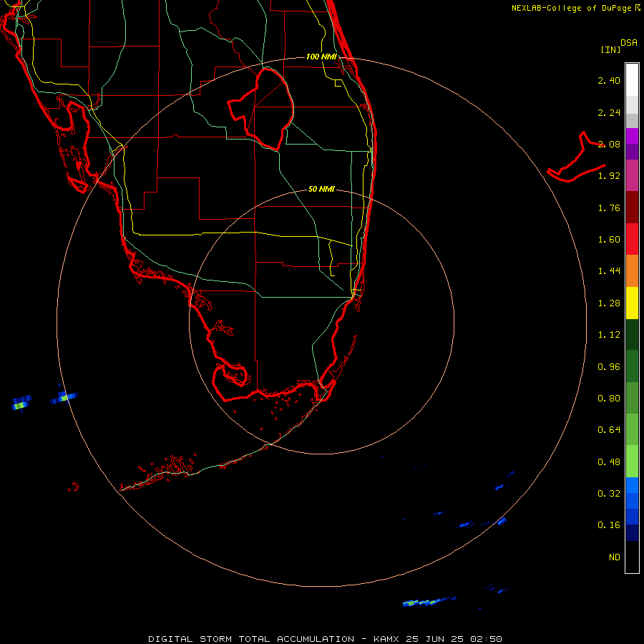The image size is (644, 644).
Task: Click the 0.48 legend value
Action: pyautogui.click(x=609, y=462)
